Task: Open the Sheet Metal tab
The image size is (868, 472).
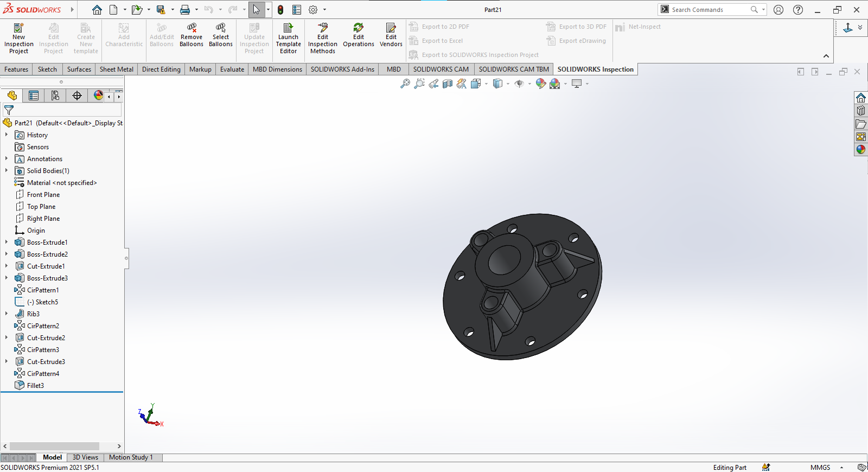Action: 117,69
